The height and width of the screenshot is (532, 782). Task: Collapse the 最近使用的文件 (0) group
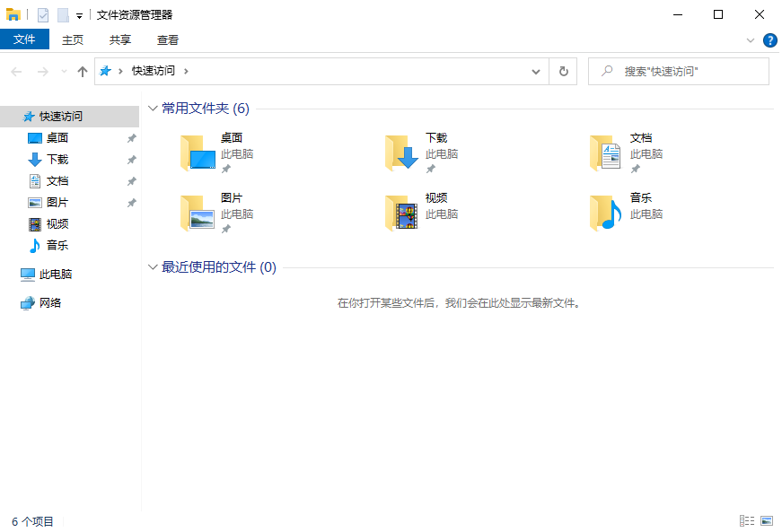pyautogui.click(x=153, y=267)
